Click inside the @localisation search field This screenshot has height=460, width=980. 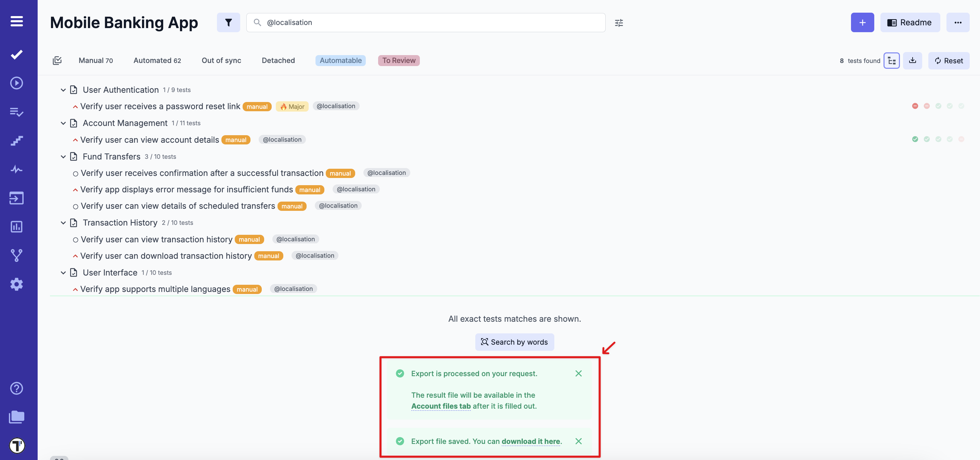pos(418,23)
